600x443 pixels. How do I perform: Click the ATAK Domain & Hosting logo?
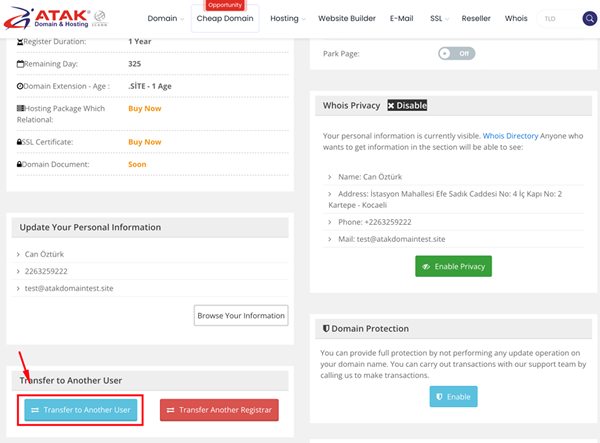(x=47, y=18)
